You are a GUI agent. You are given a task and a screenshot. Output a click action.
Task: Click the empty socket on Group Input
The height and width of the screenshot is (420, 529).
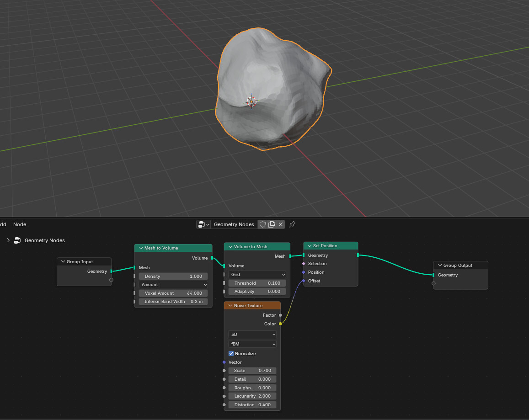point(112,280)
